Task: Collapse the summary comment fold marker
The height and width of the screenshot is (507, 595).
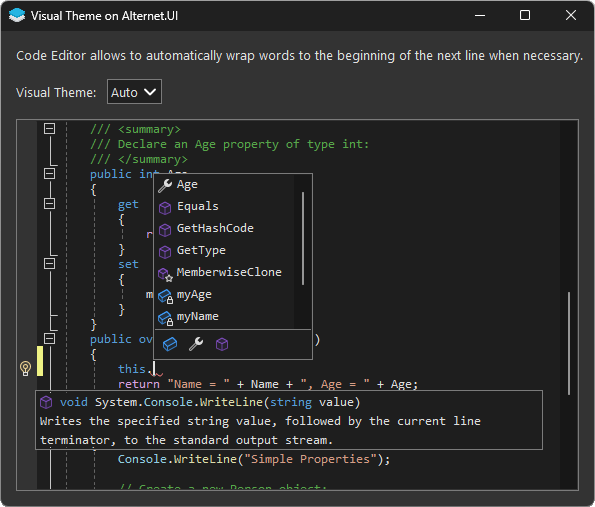Action: [x=49, y=129]
